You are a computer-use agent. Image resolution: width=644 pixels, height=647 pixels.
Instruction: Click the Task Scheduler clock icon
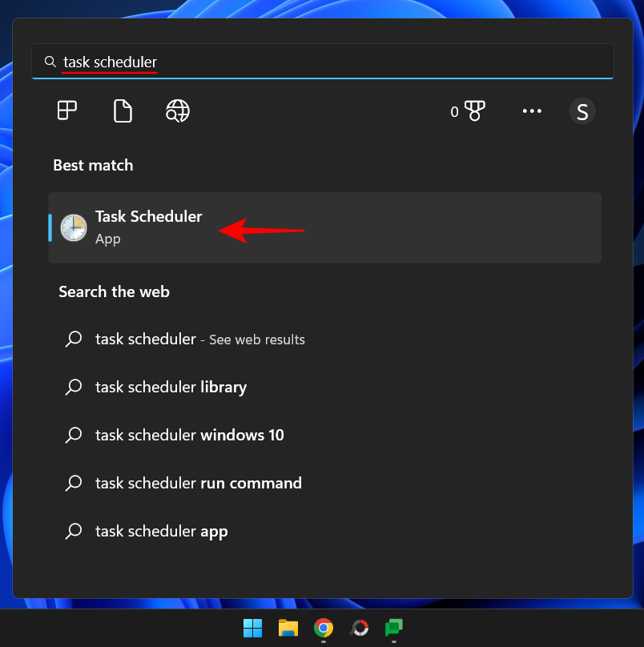pyautogui.click(x=74, y=227)
